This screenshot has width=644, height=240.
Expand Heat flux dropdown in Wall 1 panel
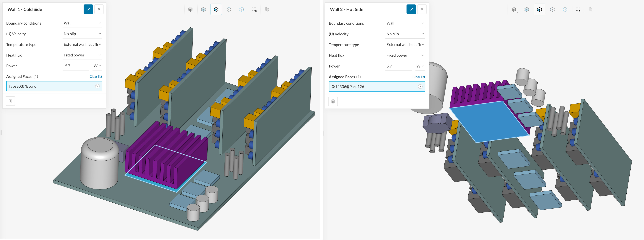(82, 55)
